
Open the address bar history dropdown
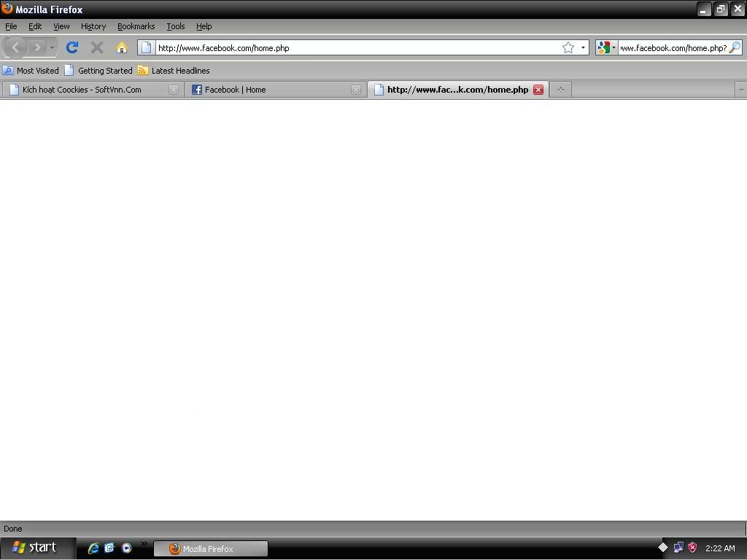(x=583, y=47)
